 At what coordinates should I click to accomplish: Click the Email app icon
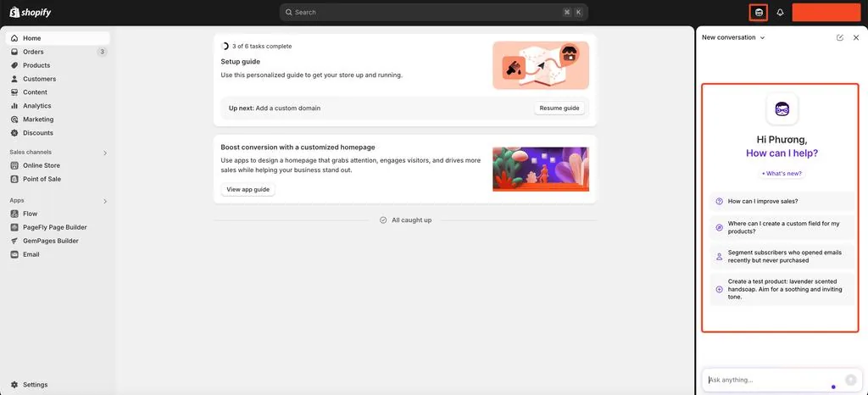point(14,254)
